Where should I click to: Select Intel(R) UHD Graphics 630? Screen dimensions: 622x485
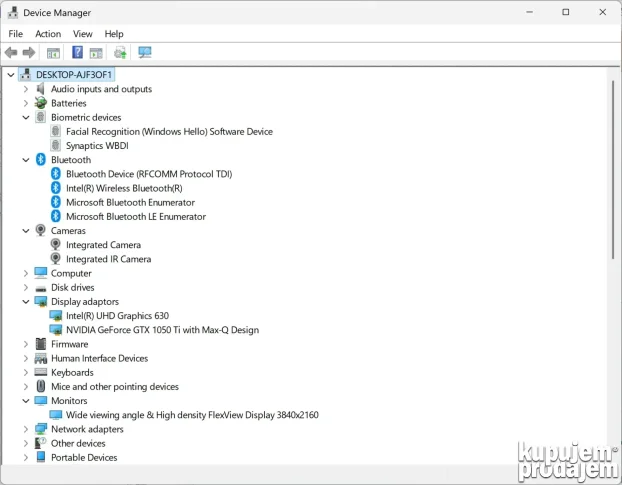[117, 316]
